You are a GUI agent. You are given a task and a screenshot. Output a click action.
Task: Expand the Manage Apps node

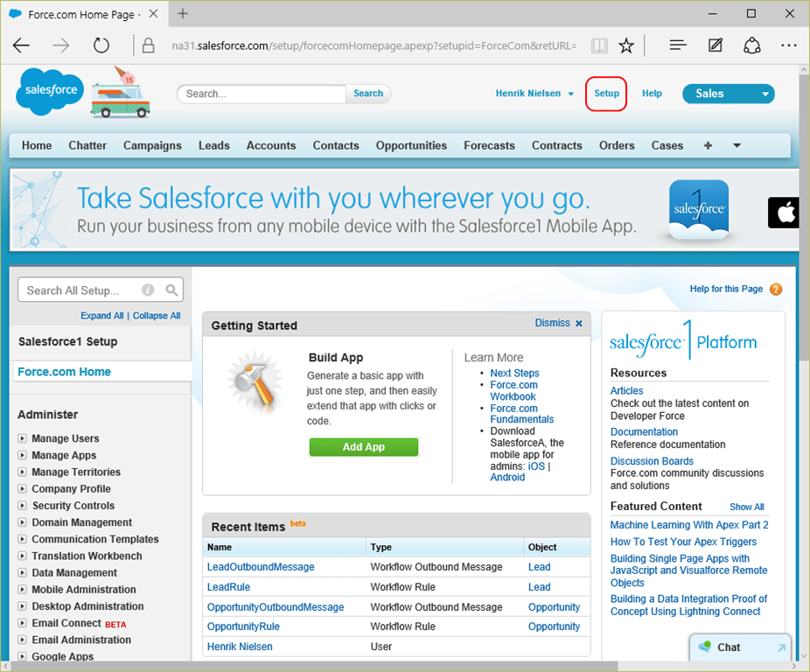coord(22,455)
